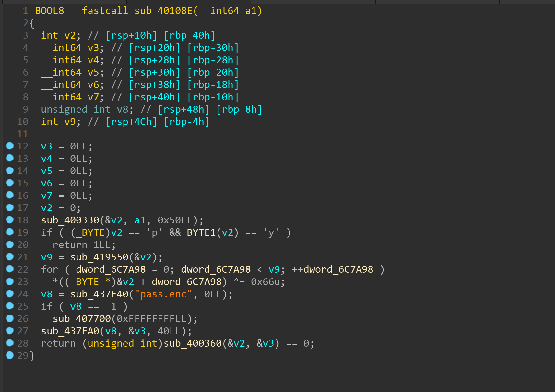The height and width of the screenshot is (392, 555).
Task: Click the breakpoint dot at line 24
Action: click(10, 294)
